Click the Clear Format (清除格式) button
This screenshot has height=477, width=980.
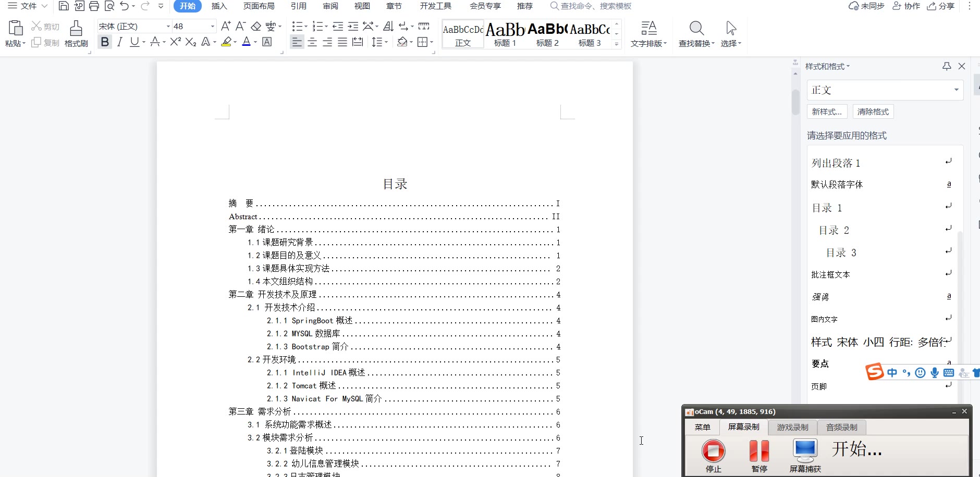point(873,111)
